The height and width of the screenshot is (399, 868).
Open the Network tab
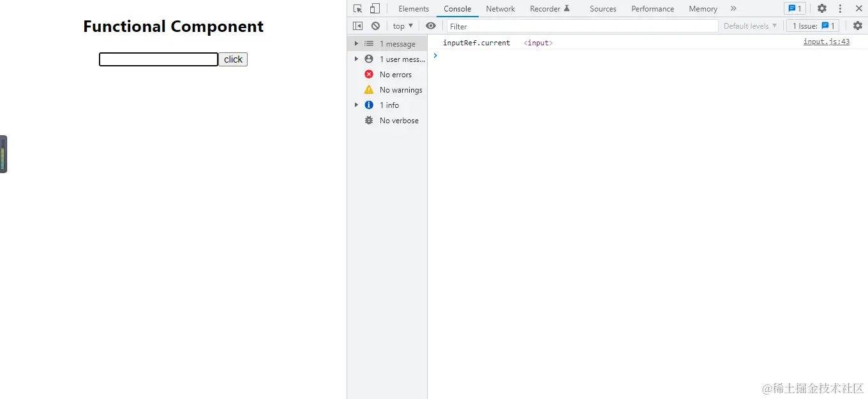tap(500, 8)
